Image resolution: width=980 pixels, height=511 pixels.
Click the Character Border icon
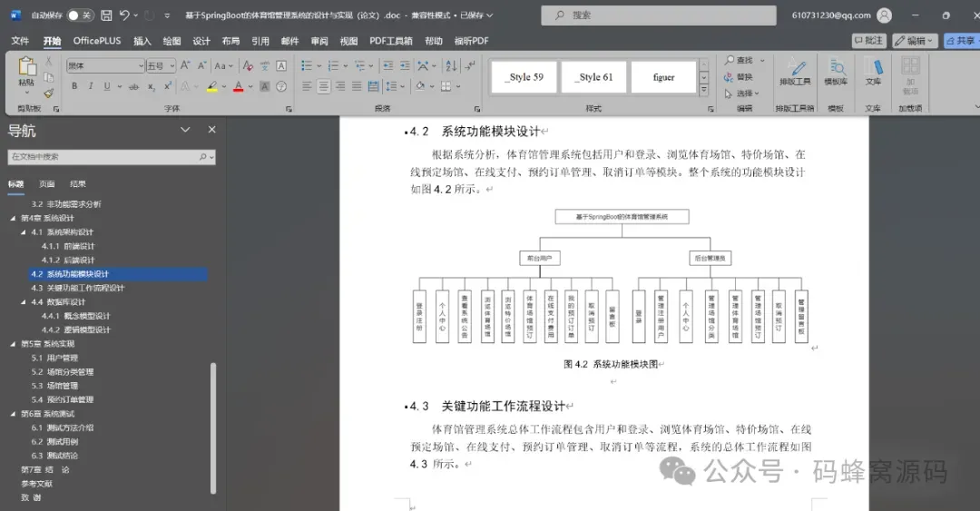click(x=281, y=65)
